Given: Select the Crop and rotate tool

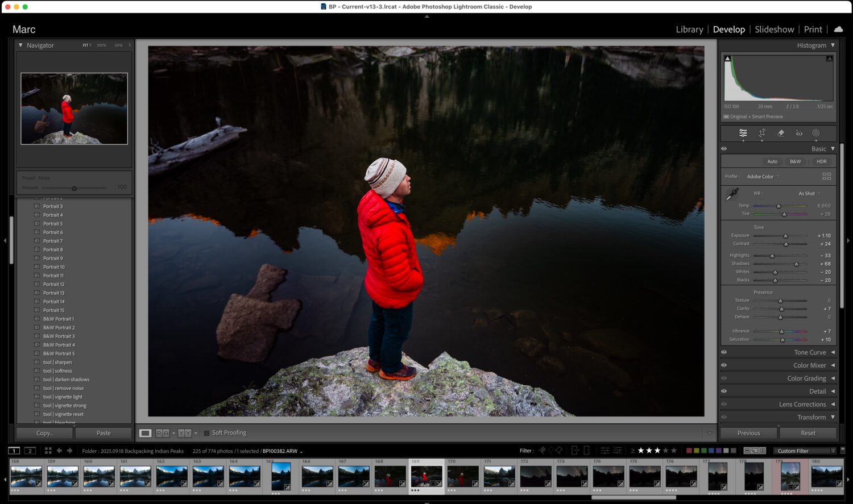Looking at the screenshot, I should 761,133.
